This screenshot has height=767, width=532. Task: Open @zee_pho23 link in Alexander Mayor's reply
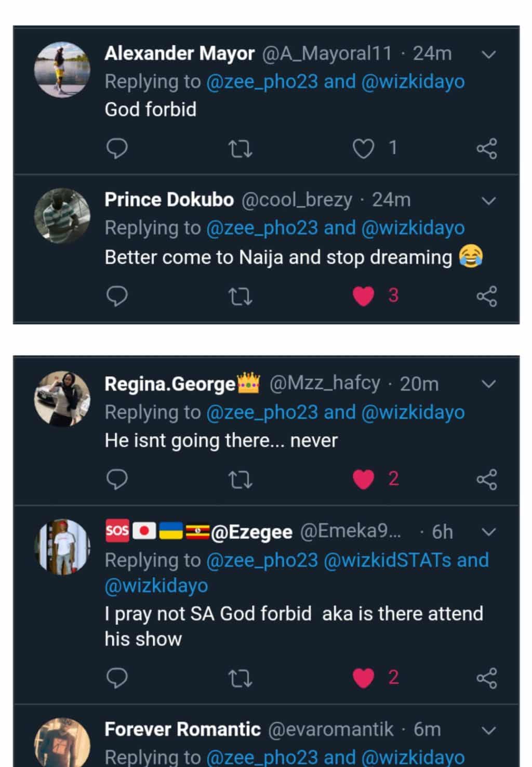point(262,82)
